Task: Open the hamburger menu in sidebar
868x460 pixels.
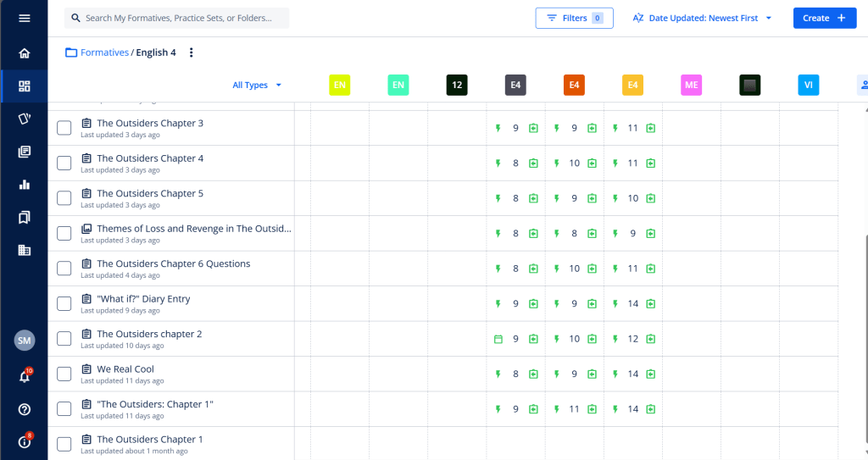Action: (x=24, y=18)
